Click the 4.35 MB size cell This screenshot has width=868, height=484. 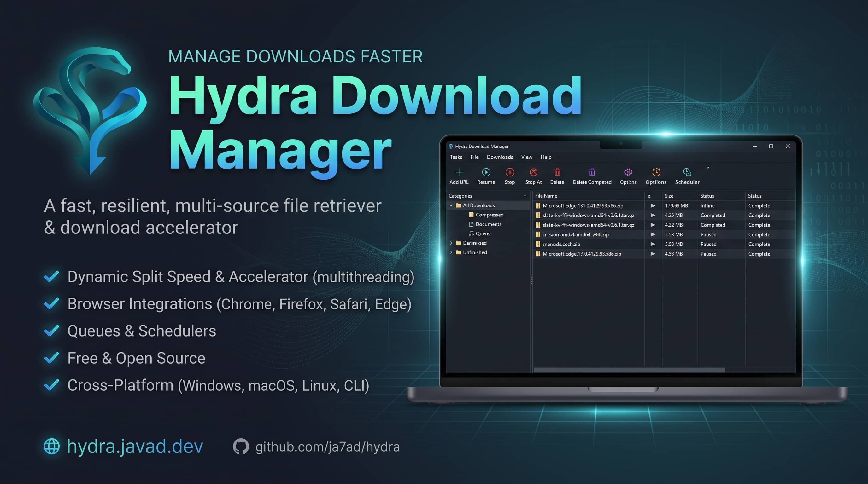tap(674, 254)
